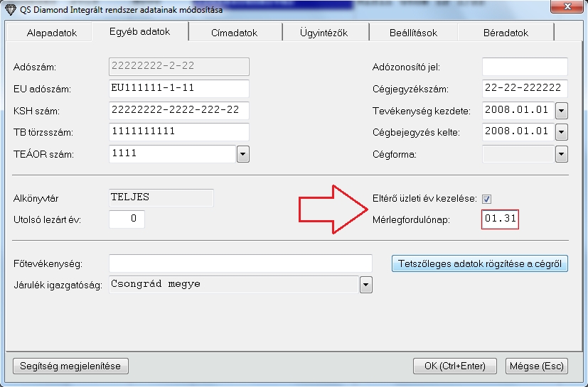
Task: Switch to the Alapadatok tab
Action: (x=51, y=33)
